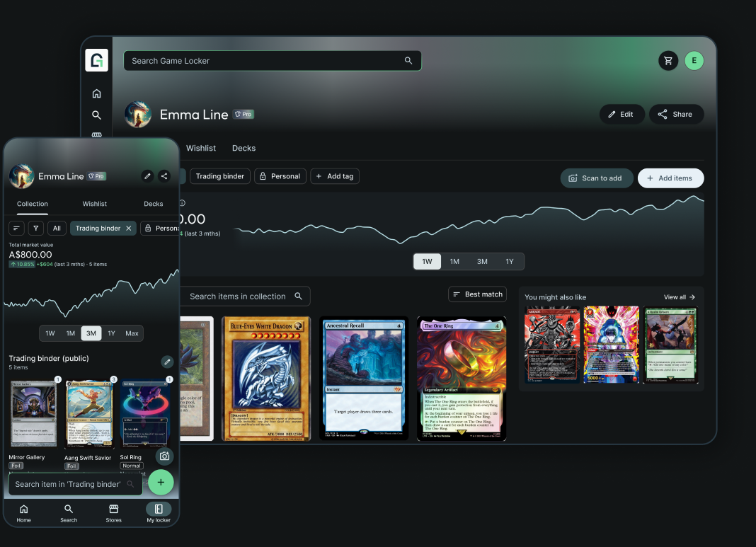Select 1W range on desktop chart

tap(427, 261)
